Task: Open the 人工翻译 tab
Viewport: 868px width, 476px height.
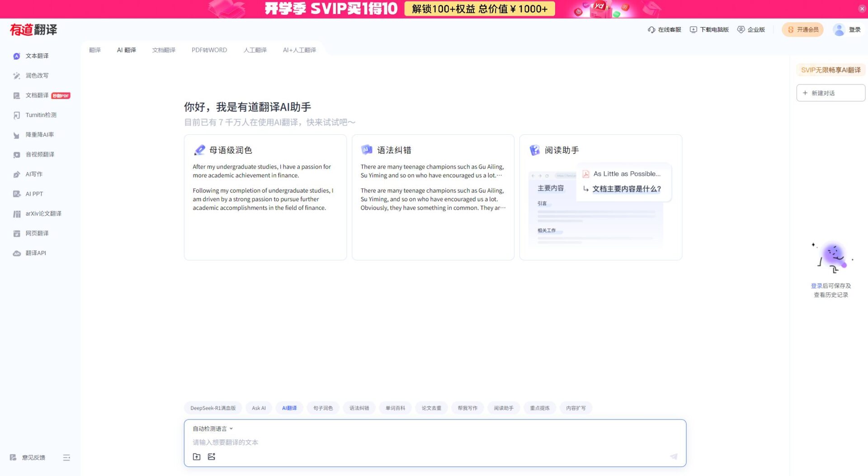Action: tap(255, 50)
